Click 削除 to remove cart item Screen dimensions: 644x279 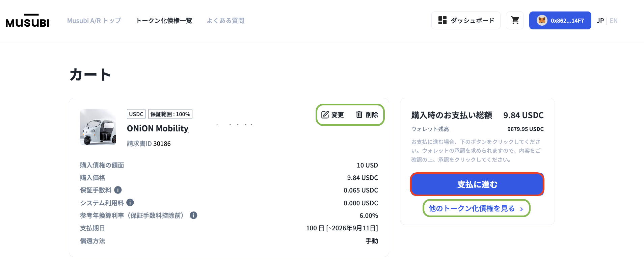[x=367, y=115]
